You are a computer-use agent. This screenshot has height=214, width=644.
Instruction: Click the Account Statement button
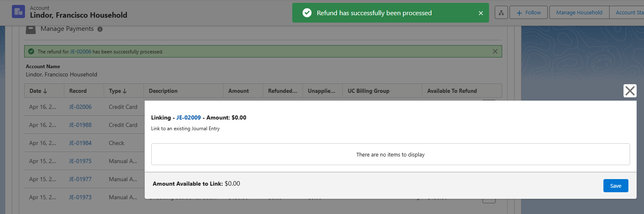629,13
